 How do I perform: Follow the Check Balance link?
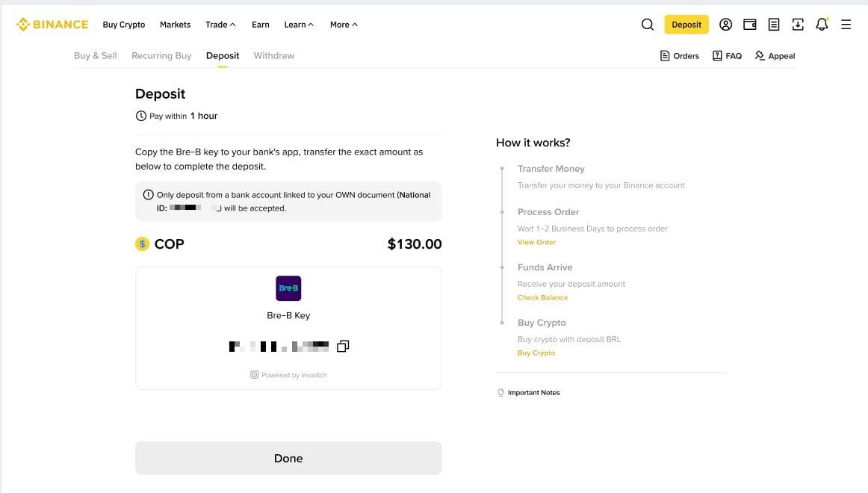tap(542, 297)
